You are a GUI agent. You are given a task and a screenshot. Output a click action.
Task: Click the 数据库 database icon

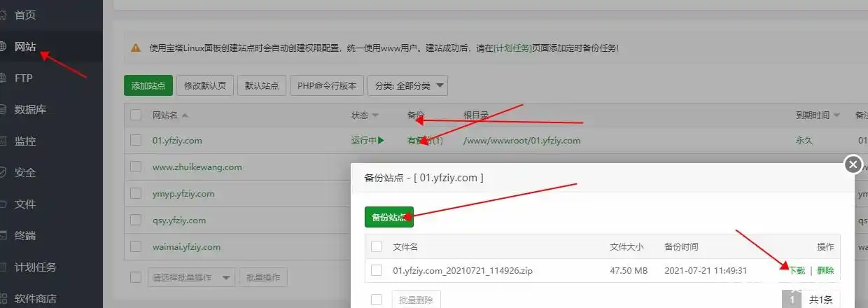[x=3, y=110]
